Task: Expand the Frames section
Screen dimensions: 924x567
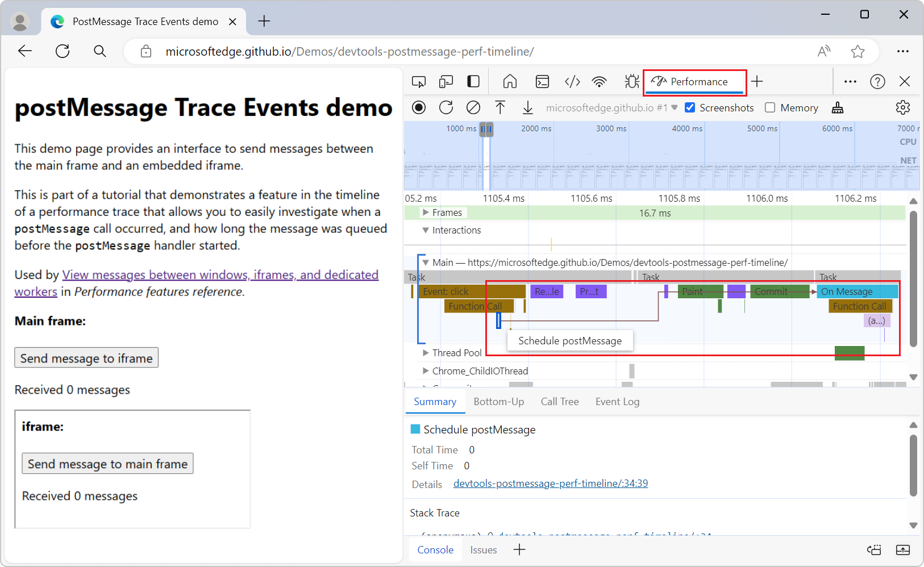Action: pyautogui.click(x=425, y=212)
